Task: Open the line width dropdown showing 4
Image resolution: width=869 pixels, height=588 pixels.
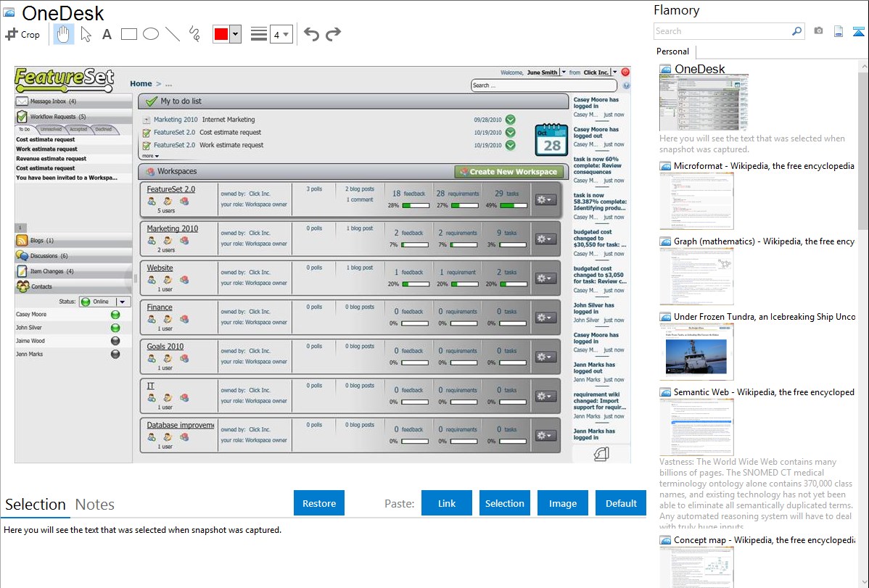Action: tap(281, 34)
